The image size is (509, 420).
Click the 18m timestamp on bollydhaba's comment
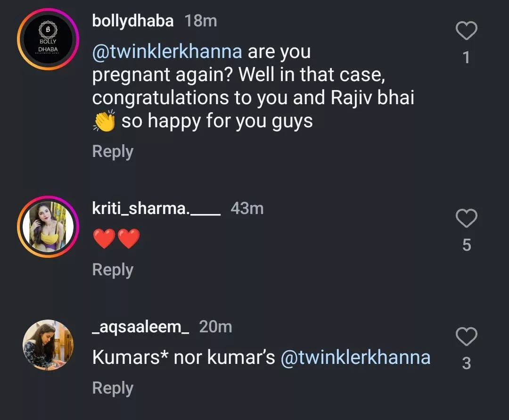[200, 21]
